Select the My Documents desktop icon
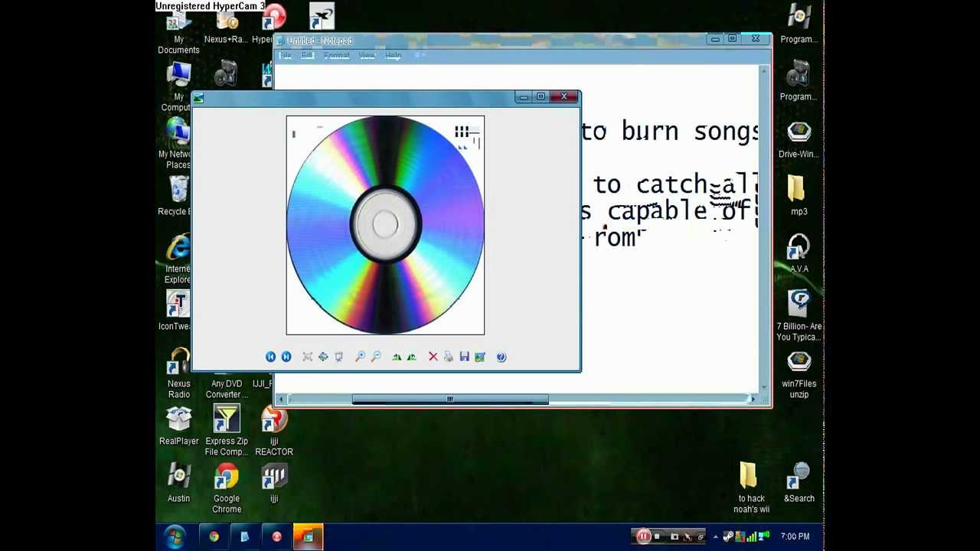Image resolution: width=980 pixels, height=551 pixels. coord(178,31)
